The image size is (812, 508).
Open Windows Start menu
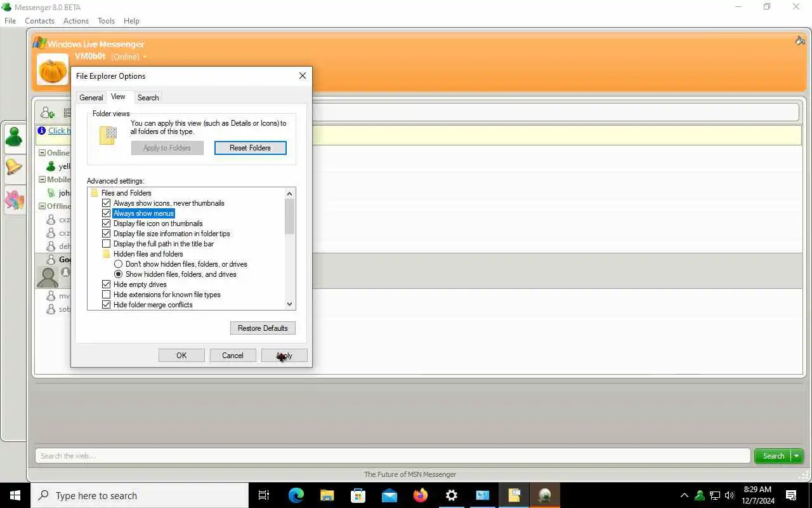[x=15, y=495]
